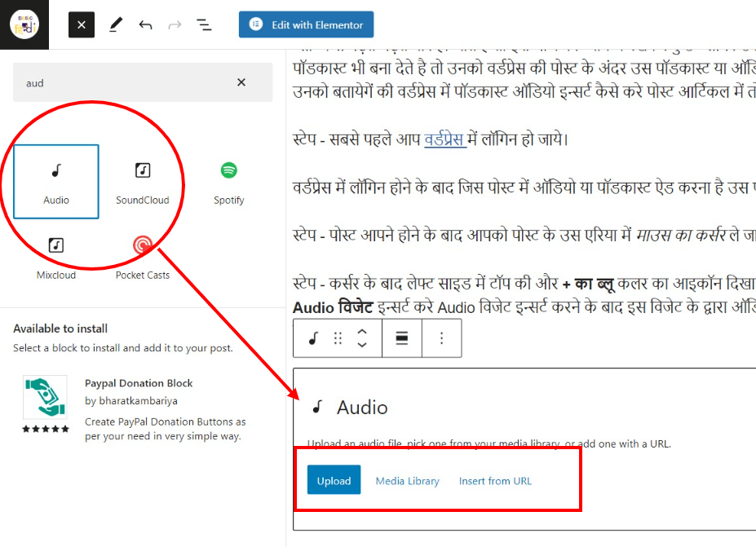Viewport: 756px width, 547px height.
Task: Click the Audio placeholder heading
Action: click(x=362, y=408)
